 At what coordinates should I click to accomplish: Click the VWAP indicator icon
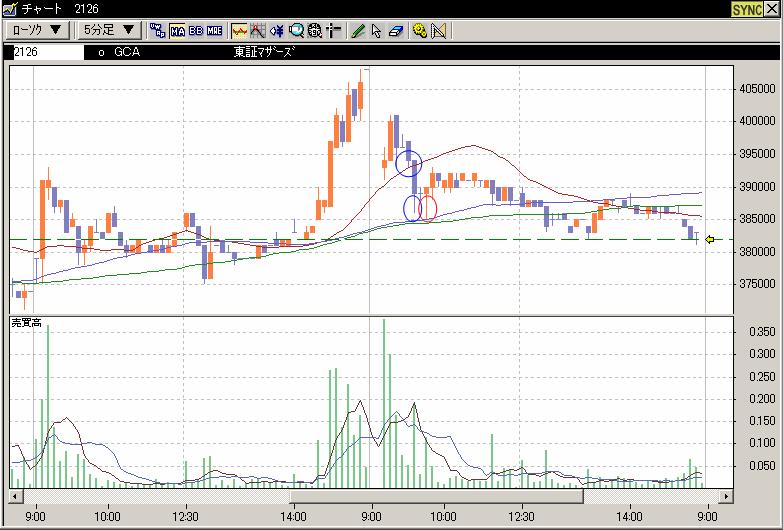(158, 30)
